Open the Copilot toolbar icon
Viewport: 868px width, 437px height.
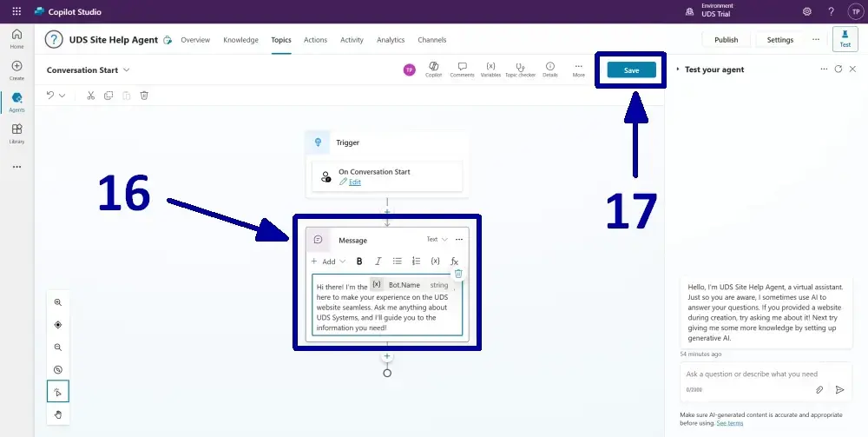coord(433,70)
